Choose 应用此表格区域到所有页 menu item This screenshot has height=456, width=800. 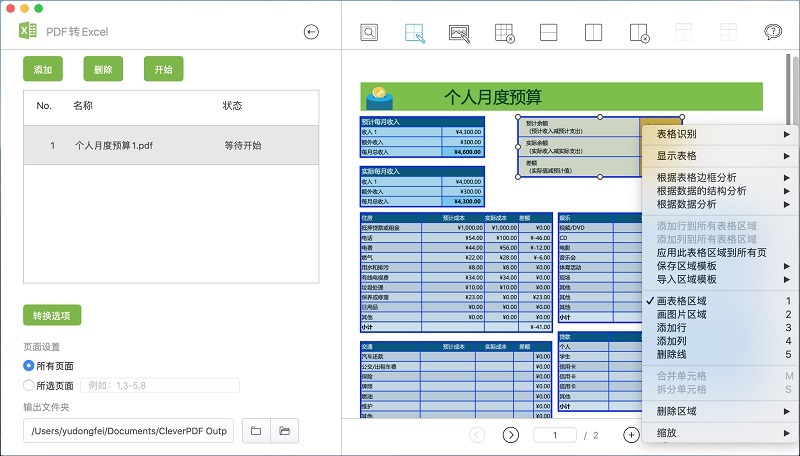(720, 252)
